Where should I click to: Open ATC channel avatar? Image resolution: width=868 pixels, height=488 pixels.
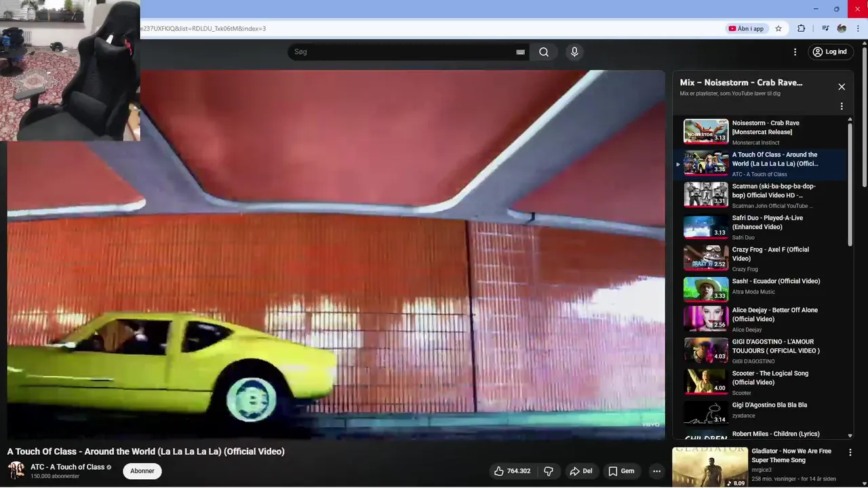16,470
